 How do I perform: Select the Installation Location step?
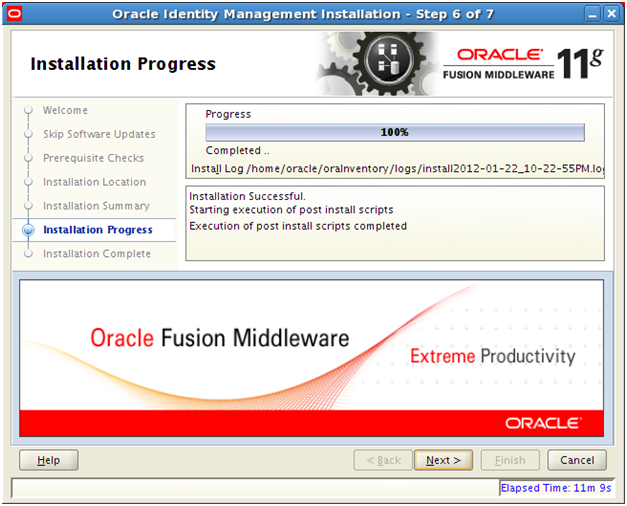pos(95,182)
